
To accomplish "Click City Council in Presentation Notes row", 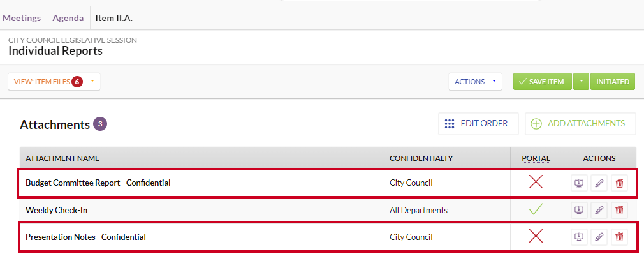I will pos(411,237).
